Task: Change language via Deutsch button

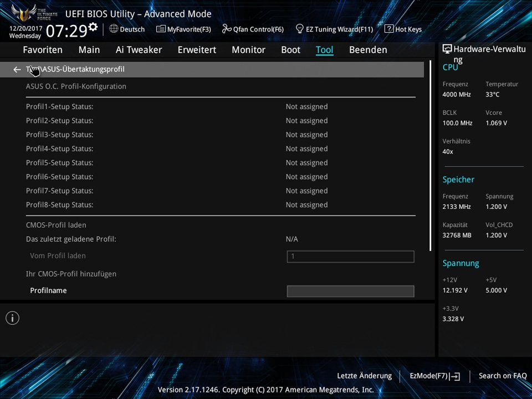Action: tap(127, 29)
